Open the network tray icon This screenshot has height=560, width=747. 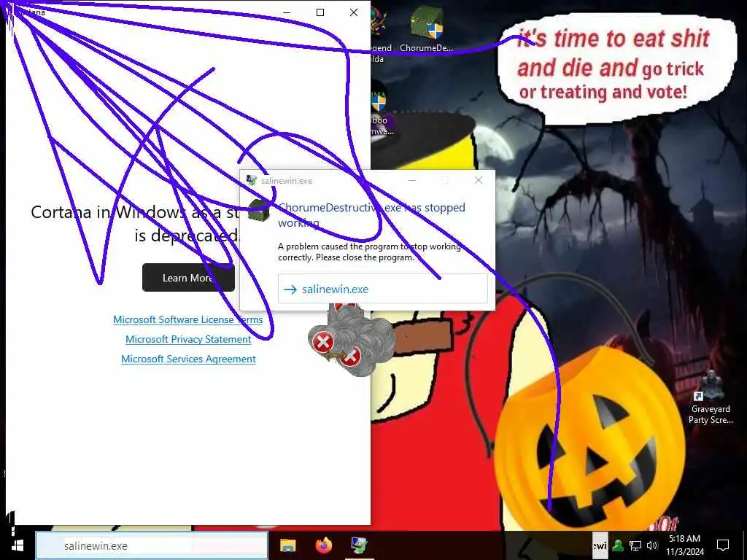pyautogui.click(x=635, y=545)
